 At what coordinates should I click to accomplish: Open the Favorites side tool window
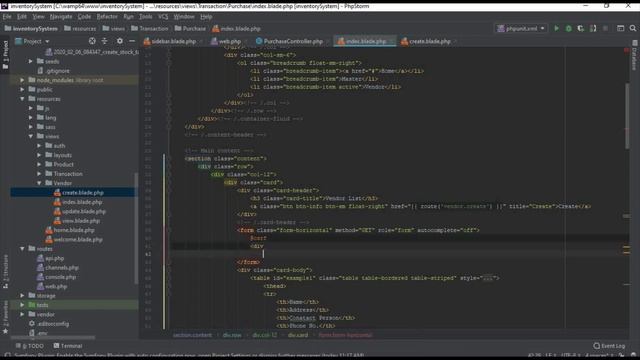coord(5,318)
